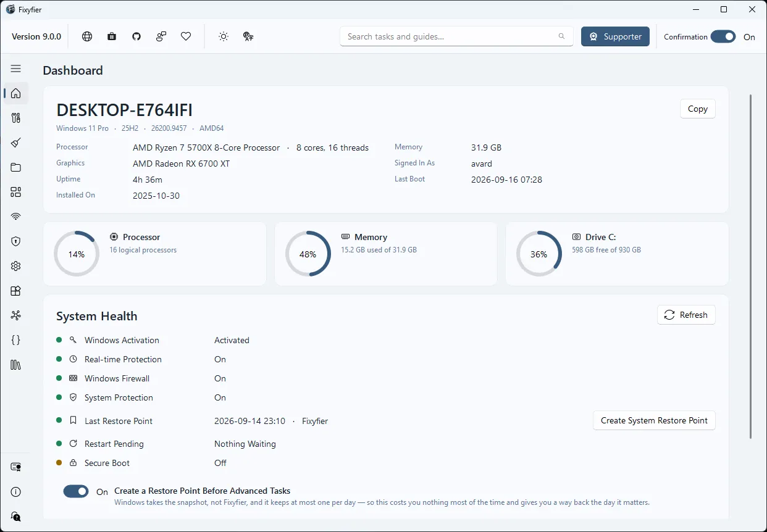The image size is (767, 532).
Task: Click the search magnifier icon
Action: pos(561,36)
